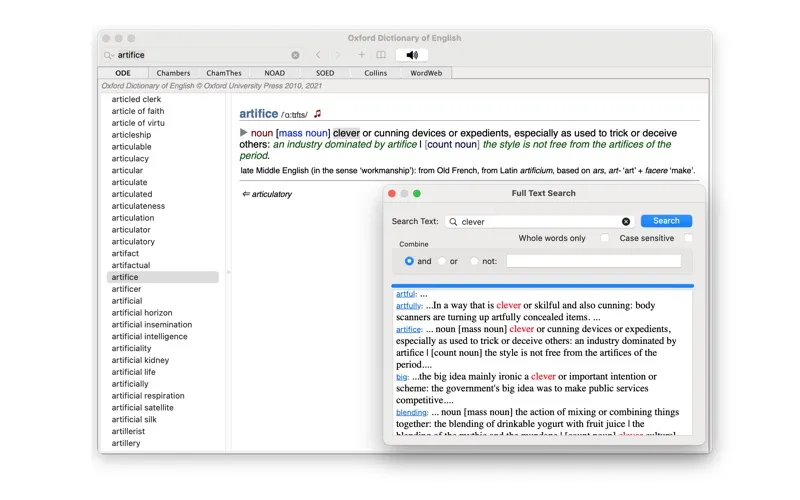Switch to the Collins tab

[376, 73]
